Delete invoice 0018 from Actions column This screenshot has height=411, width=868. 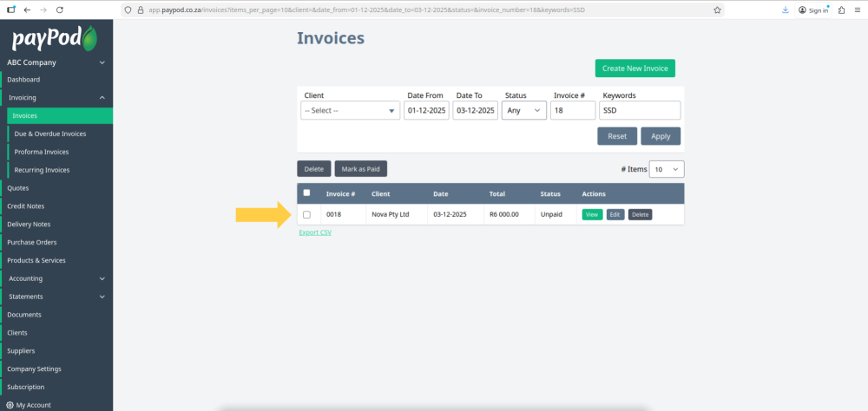click(x=640, y=215)
